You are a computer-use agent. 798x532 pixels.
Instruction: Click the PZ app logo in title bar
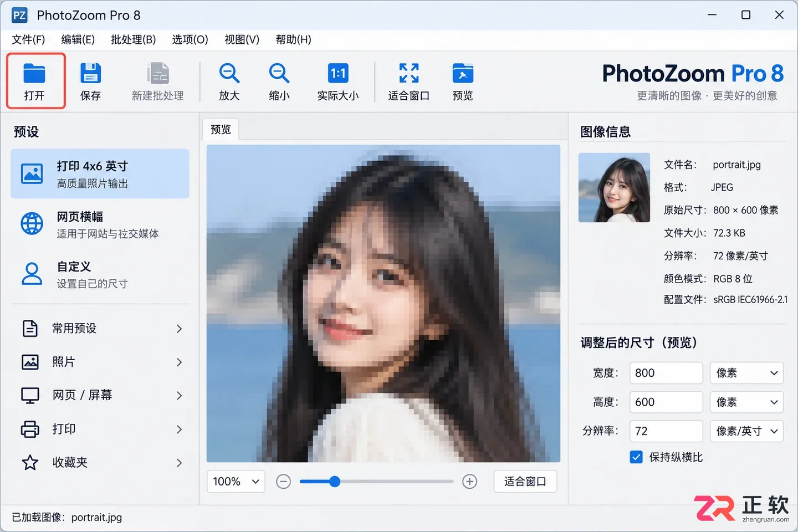tap(19, 15)
